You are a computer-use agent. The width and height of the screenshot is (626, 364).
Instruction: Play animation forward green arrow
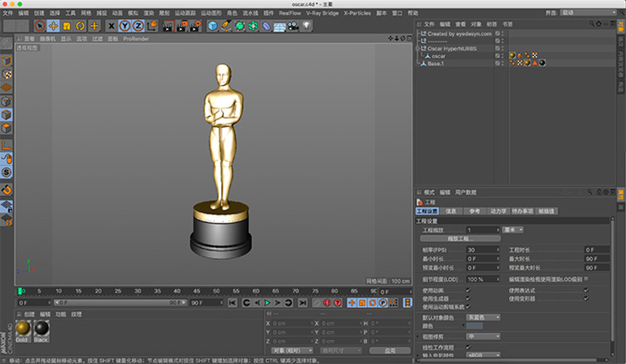(x=268, y=303)
